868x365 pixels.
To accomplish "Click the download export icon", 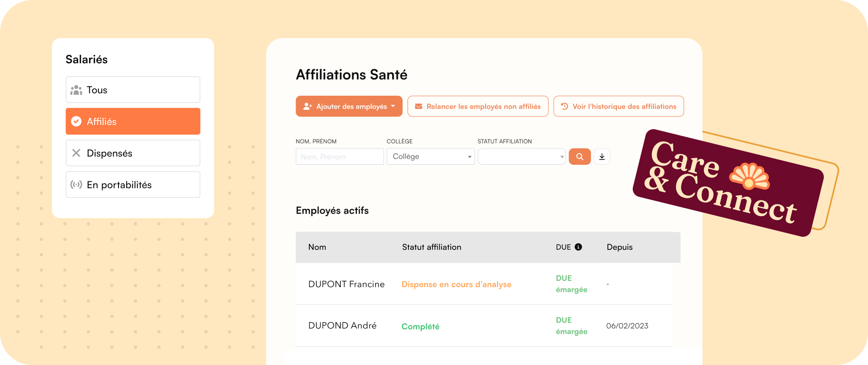I will pos(602,157).
